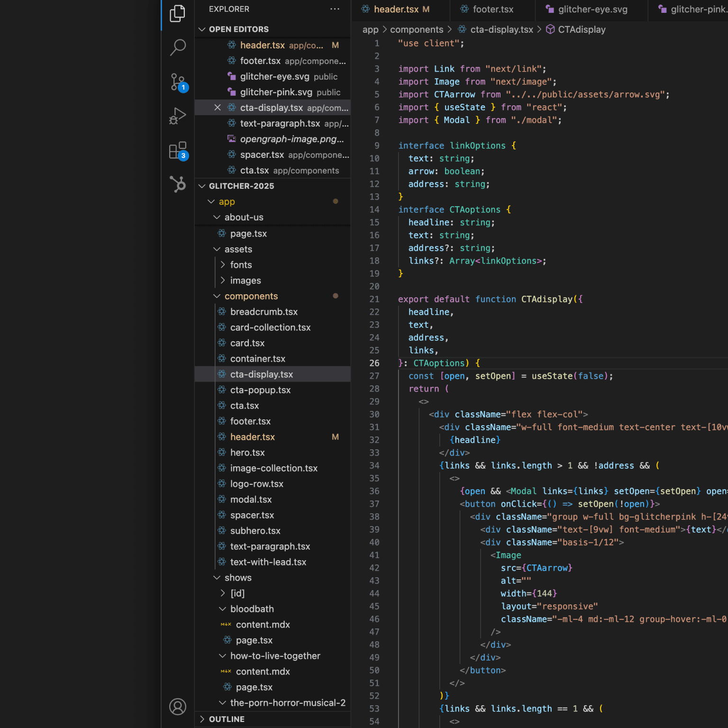Click CTAdisplay symbol in breadcrumb
This screenshot has width=728, height=728.
[x=581, y=29]
